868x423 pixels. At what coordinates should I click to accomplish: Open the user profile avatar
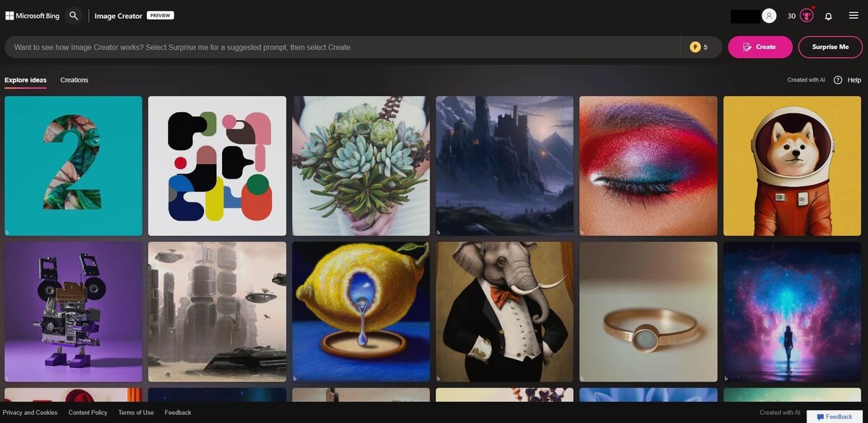(x=769, y=16)
